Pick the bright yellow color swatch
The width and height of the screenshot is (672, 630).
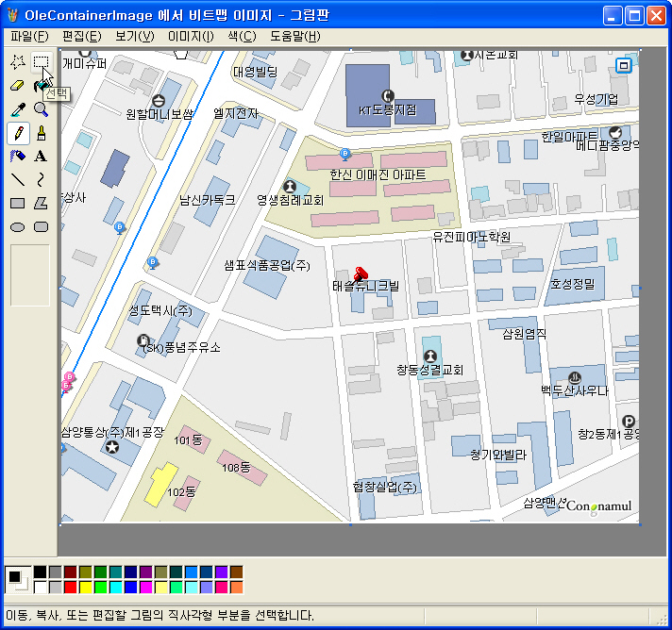click(86, 588)
